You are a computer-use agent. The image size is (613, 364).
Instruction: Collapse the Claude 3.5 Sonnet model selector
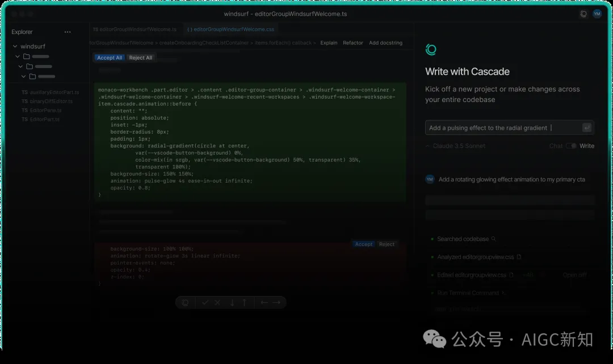point(428,146)
